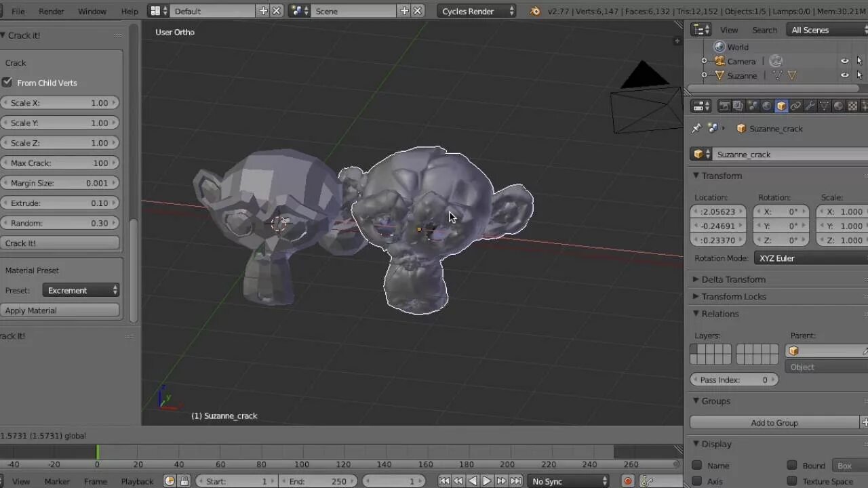Image resolution: width=868 pixels, height=488 pixels.
Task: Click the Camera object icon in outliner
Action: (719, 61)
